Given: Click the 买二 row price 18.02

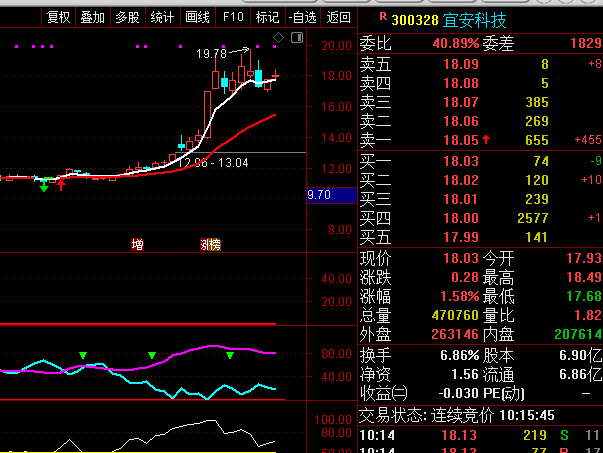Looking at the screenshot, I should (461, 180).
